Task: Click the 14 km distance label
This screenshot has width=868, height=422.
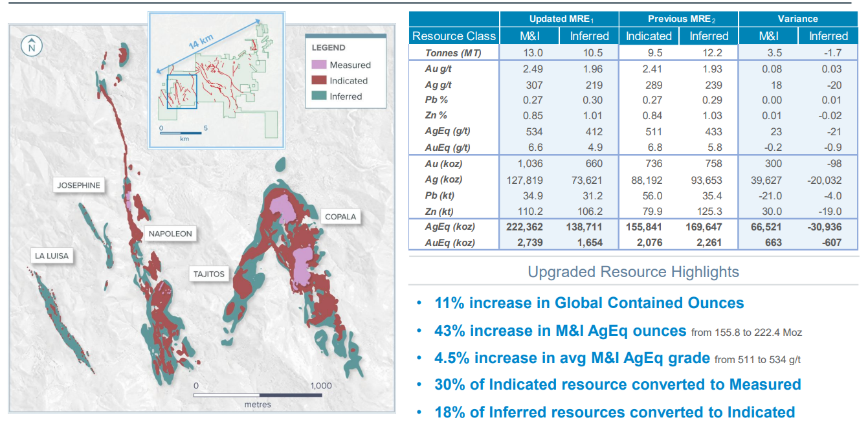Action: point(201,43)
